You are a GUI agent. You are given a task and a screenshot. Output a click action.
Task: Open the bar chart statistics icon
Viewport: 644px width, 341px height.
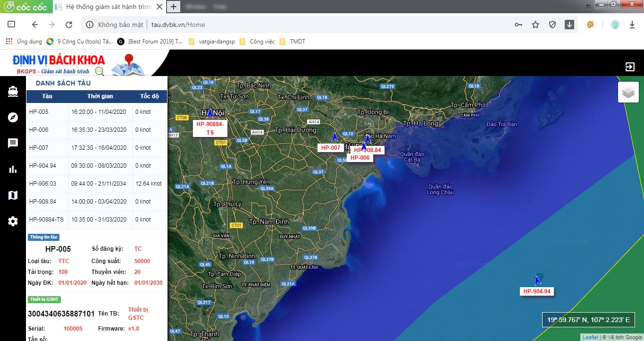pos(13,170)
